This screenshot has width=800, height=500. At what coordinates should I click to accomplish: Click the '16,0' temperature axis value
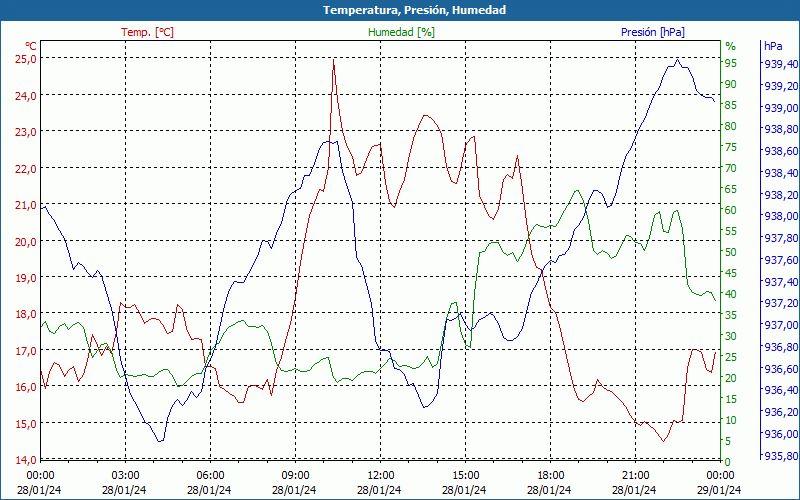[26, 387]
